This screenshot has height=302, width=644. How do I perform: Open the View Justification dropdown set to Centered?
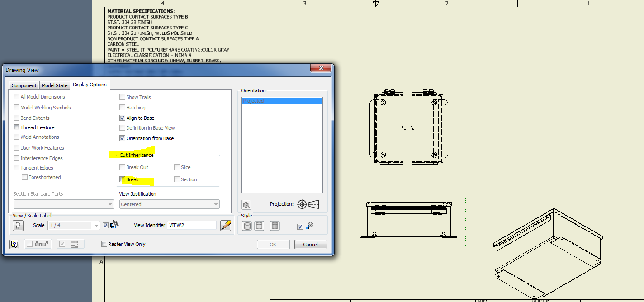169,204
